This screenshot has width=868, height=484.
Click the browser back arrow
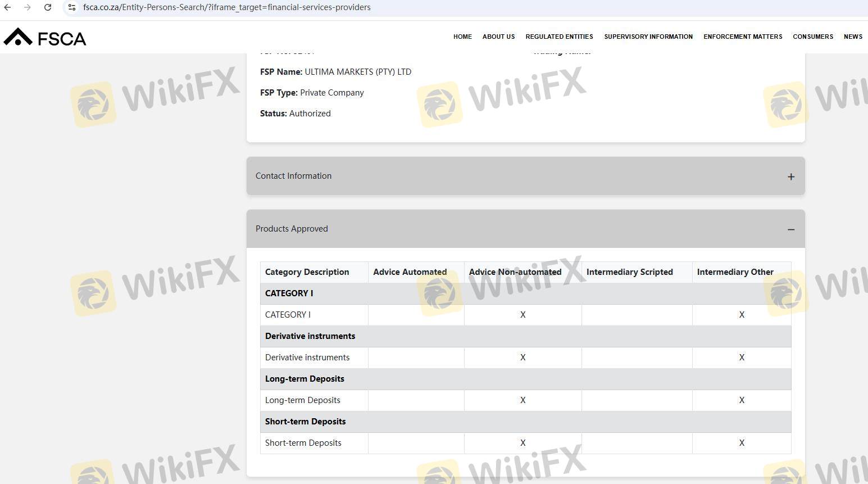[x=8, y=7]
